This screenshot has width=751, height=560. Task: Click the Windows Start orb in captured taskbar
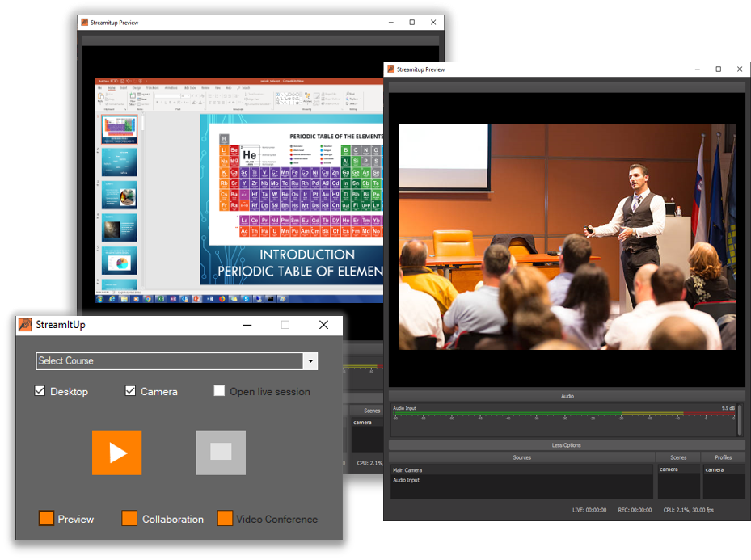(x=99, y=299)
